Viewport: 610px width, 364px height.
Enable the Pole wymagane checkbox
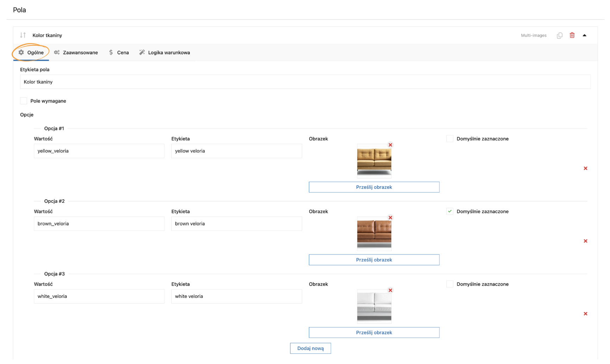[24, 101]
